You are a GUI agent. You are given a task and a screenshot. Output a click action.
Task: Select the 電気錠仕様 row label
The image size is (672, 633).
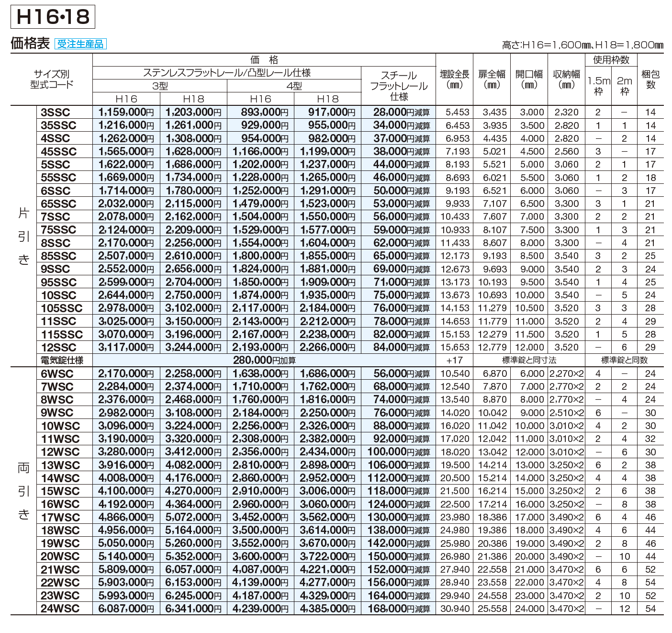coord(62,360)
